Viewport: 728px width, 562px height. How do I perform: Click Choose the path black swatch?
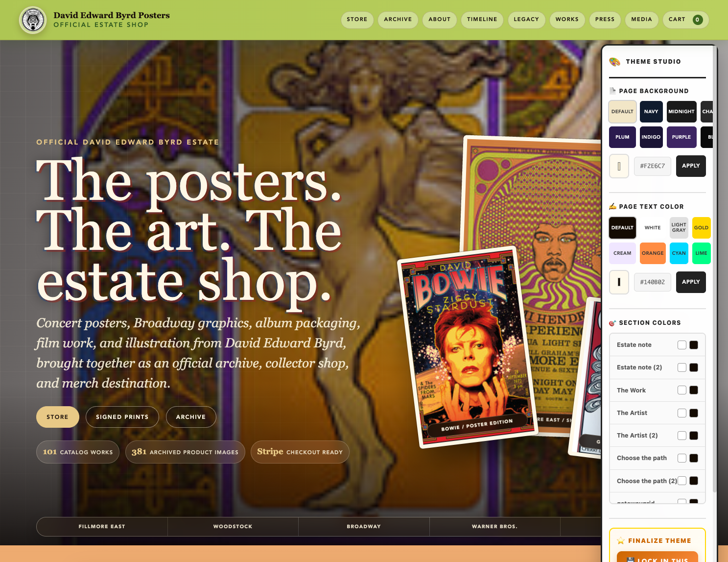tap(694, 458)
